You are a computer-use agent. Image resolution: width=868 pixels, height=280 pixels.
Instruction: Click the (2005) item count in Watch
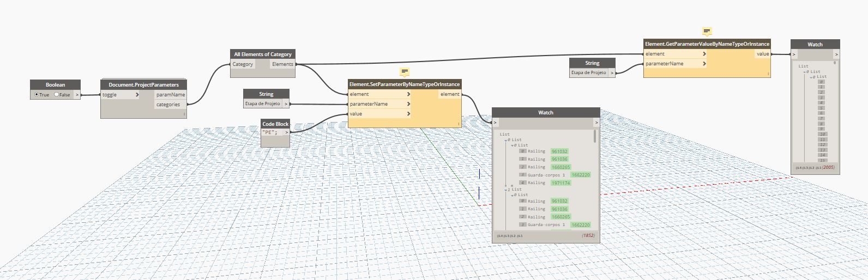[x=828, y=167]
